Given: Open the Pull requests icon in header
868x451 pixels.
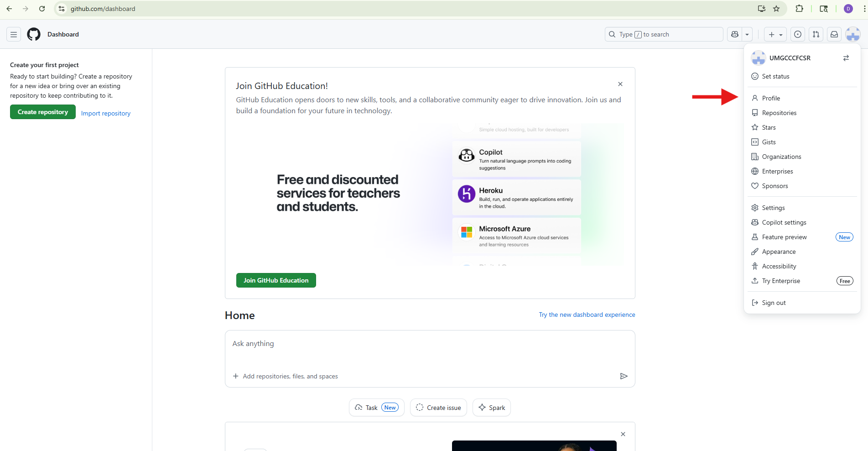Looking at the screenshot, I should coord(816,34).
